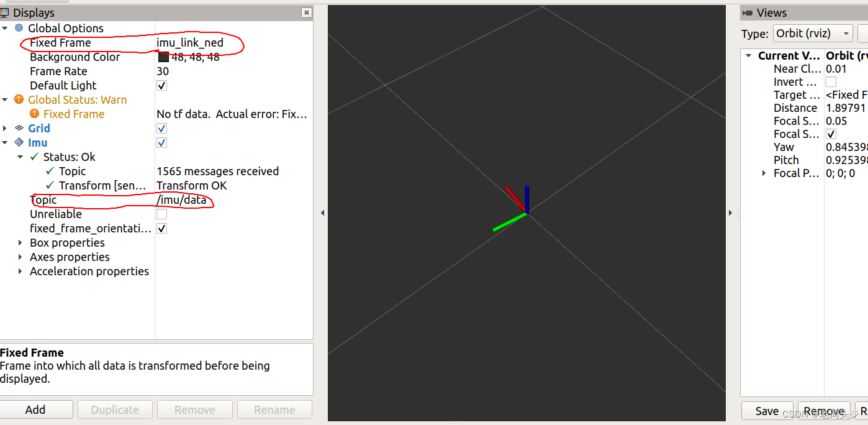Image resolution: width=868 pixels, height=425 pixels.
Task: Click the Add button to add a display
Action: [36, 409]
